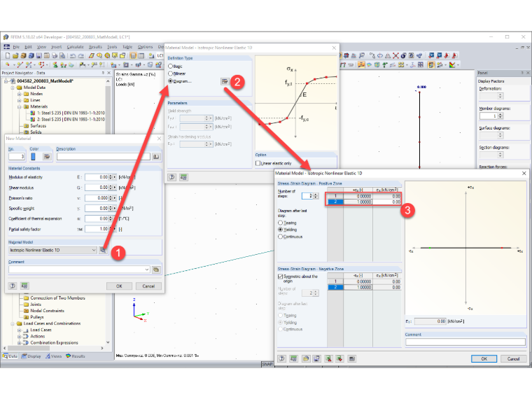
Task: Open Material Model dropdown Isotropic Nonlinear Elastic 1D
Action: click(52, 250)
